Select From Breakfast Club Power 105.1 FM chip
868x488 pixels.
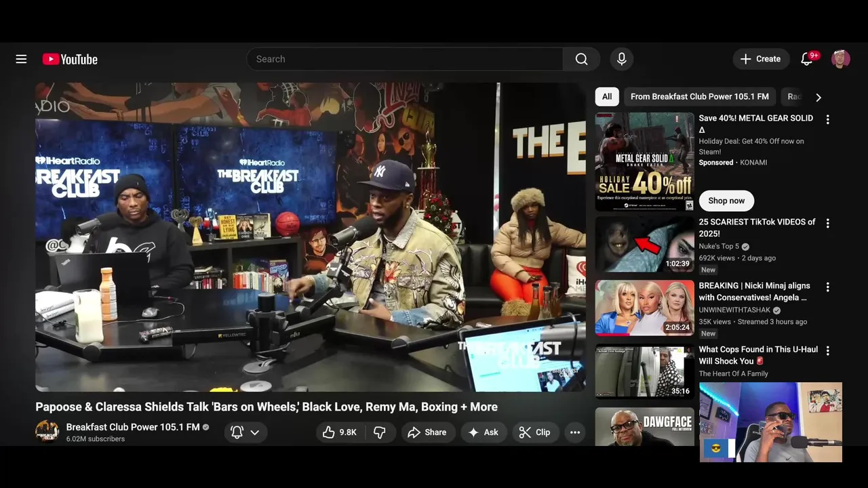(700, 97)
